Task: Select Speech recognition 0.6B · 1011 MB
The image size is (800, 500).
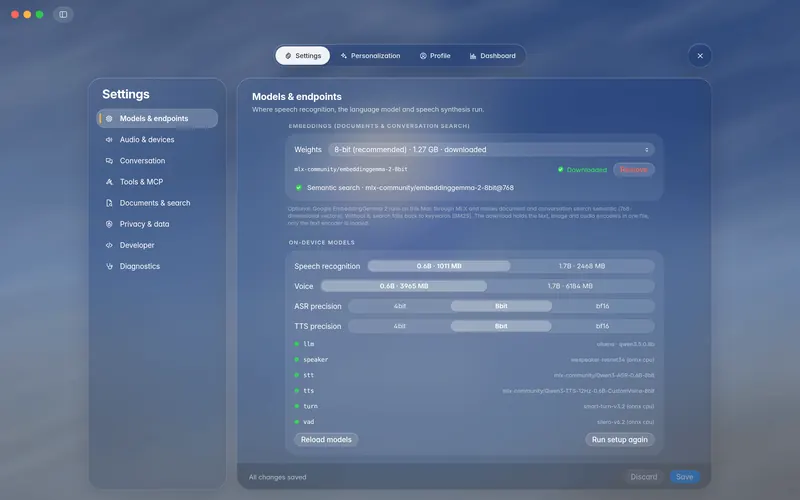Action: tap(439, 266)
